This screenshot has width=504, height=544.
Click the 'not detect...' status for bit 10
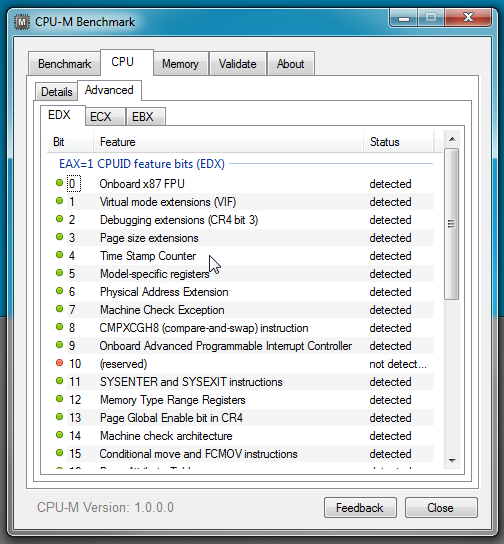(398, 364)
